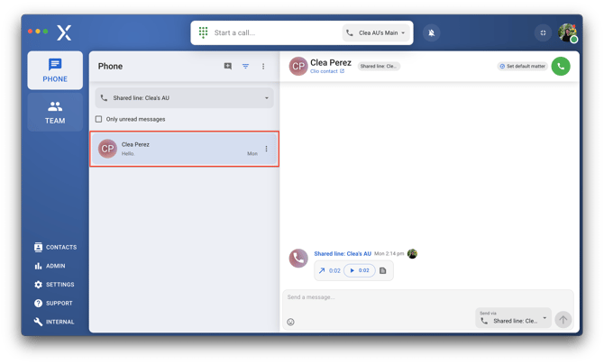Open the Clea AU's Main line dropdown
This screenshot has height=364, width=604.
click(376, 32)
